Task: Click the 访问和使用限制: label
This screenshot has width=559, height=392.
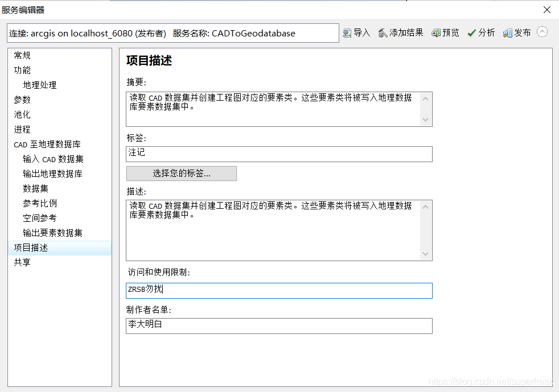Action: pos(159,273)
